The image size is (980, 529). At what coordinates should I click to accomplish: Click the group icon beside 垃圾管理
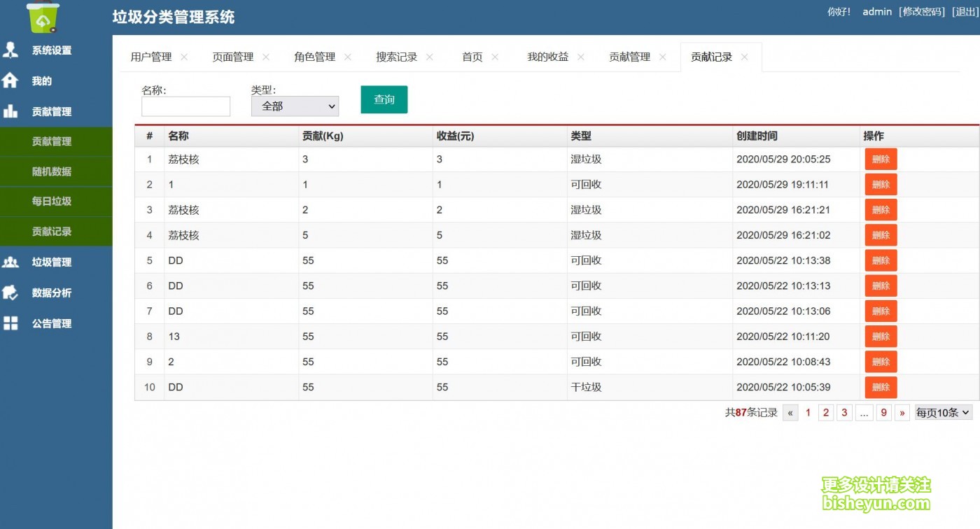(x=10, y=262)
